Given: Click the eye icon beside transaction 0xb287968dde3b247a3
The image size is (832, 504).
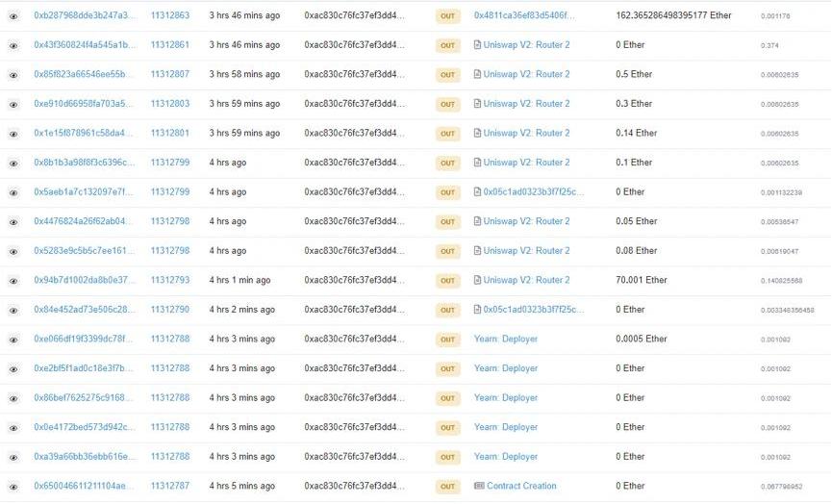Looking at the screenshot, I should pos(13,16).
